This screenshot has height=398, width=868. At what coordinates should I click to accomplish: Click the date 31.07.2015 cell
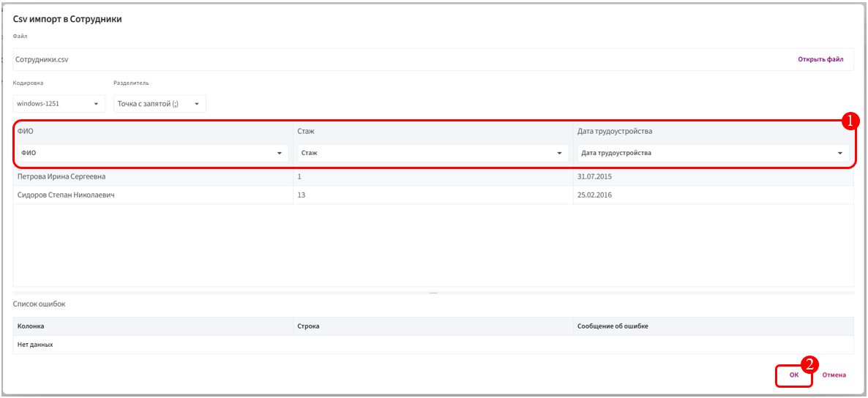point(714,176)
